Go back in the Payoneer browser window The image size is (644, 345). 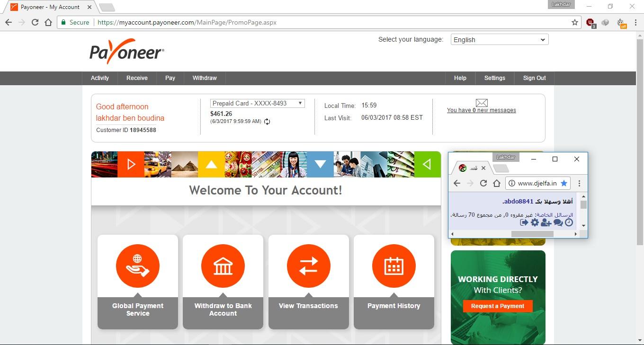9,22
